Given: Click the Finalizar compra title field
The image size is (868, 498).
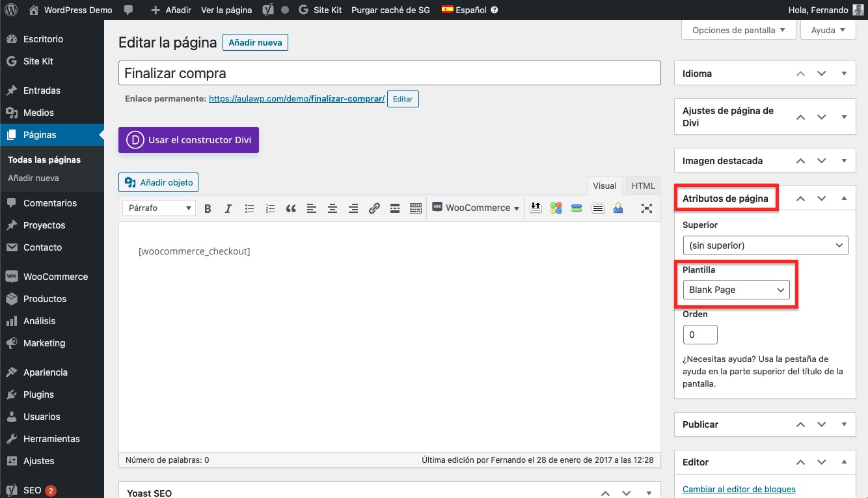Looking at the screenshot, I should [390, 73].
